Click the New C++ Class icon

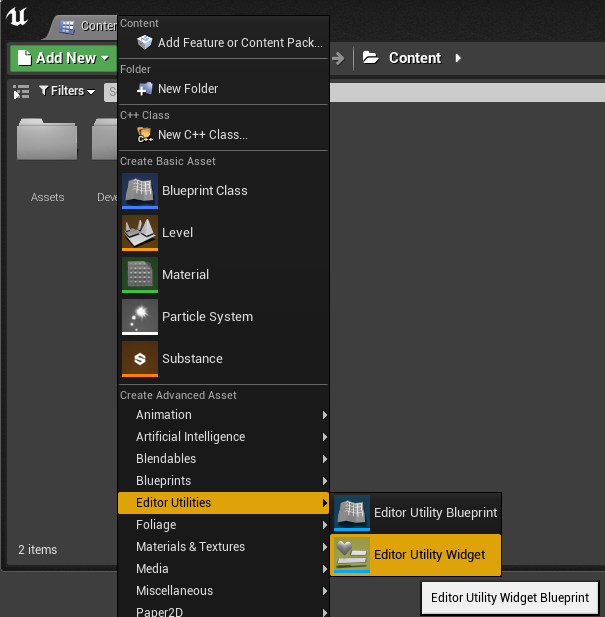(144, 135)
